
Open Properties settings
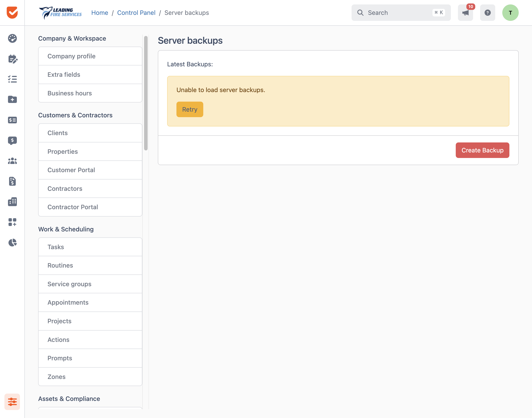point(90,152)
